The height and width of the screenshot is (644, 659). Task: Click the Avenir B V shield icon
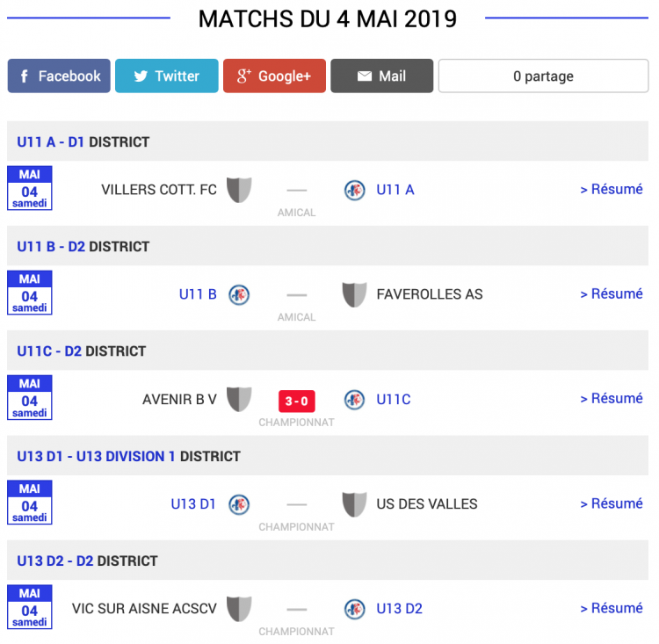tap(239, 400)
